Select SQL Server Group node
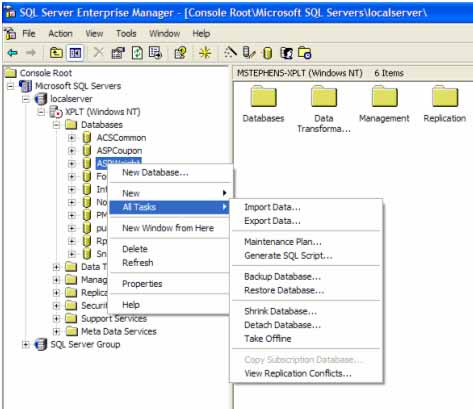Viewport: 473px width, 409px height. click(85, 344)
